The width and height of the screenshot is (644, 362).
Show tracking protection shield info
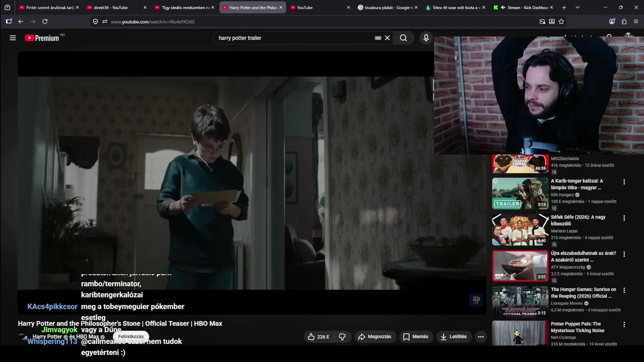[x=96, y=22]
